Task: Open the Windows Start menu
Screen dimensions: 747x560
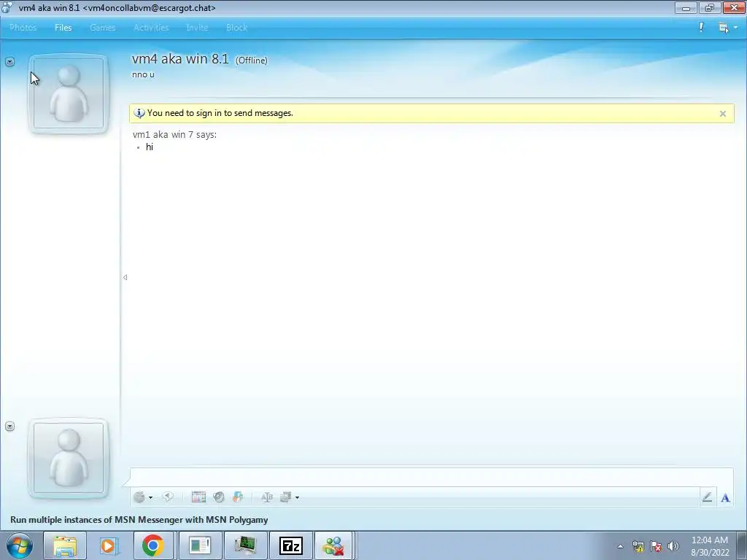Action: (x=19, y=545)
